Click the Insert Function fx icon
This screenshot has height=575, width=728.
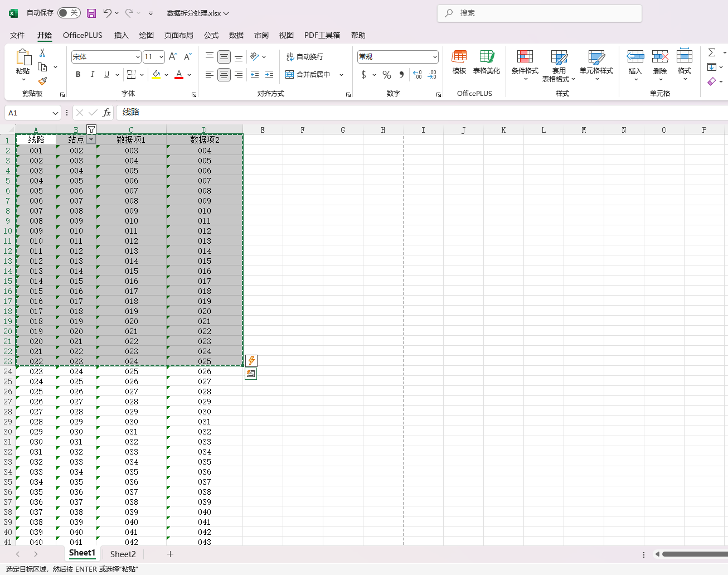pos(106,113)
